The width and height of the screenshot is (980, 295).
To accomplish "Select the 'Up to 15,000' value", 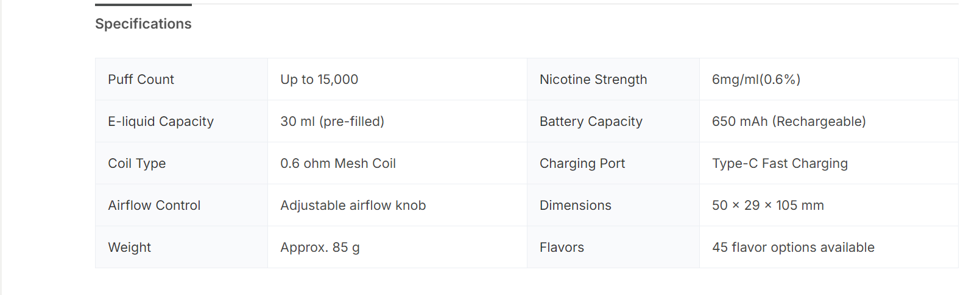I will click(x=319, y=80).
